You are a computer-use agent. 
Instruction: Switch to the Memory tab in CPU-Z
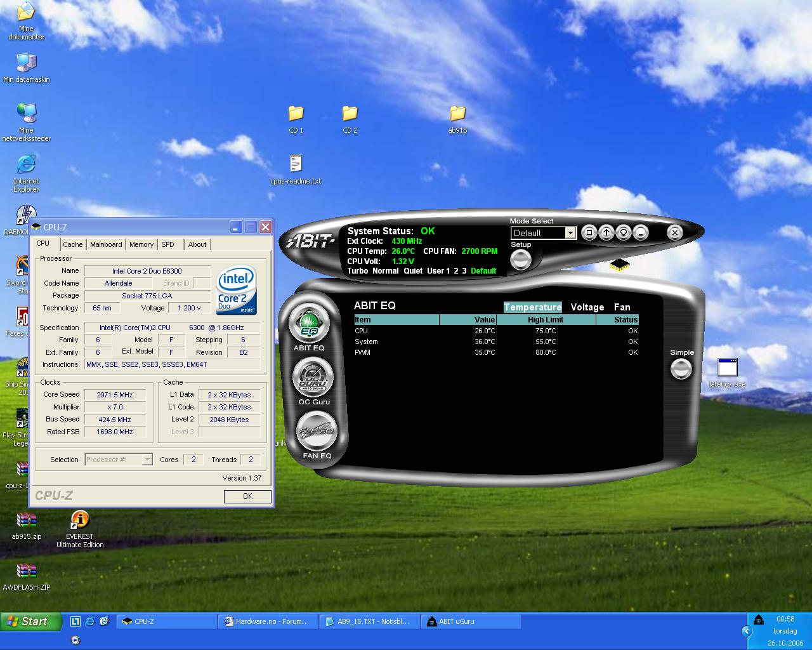[141, 244]
